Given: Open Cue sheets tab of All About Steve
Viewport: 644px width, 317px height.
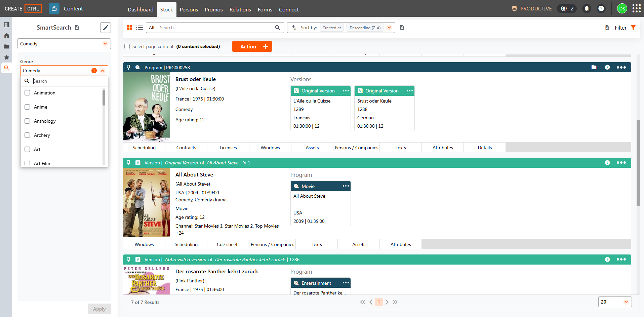Looking at the screenshot, I should (228, 244).
